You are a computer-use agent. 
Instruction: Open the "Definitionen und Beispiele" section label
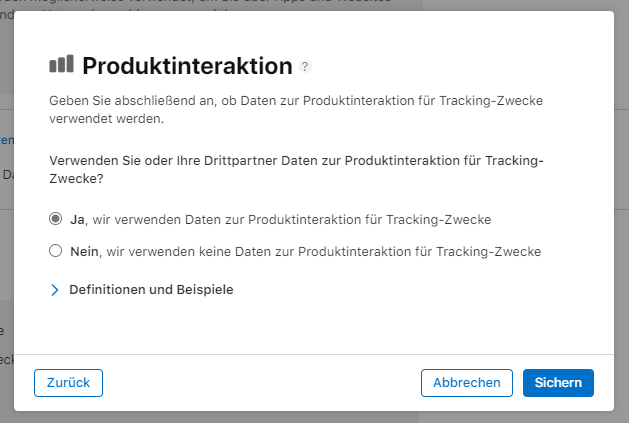tap(151, 290)
